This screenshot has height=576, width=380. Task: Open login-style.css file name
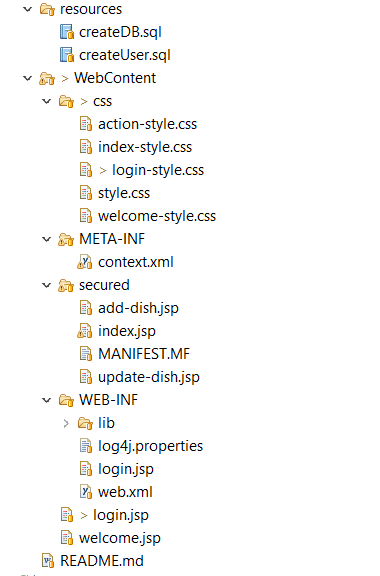coord(158,170)
